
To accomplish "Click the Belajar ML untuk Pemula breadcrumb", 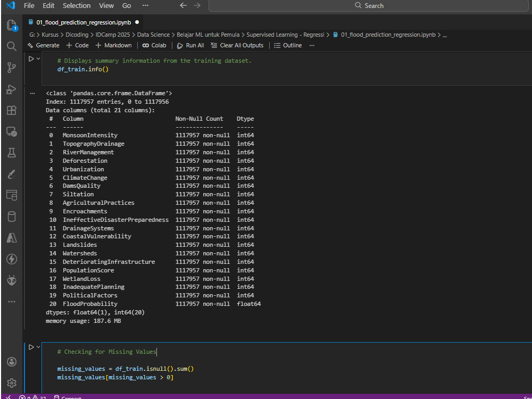I will point(208,35).
